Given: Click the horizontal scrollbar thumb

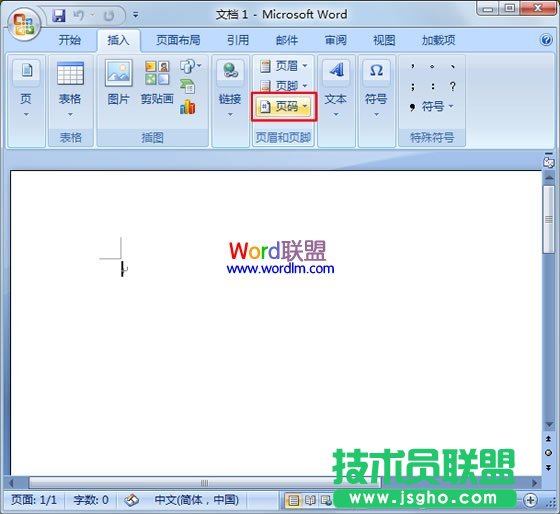Looking at the screenshot, I should [205, 483].
